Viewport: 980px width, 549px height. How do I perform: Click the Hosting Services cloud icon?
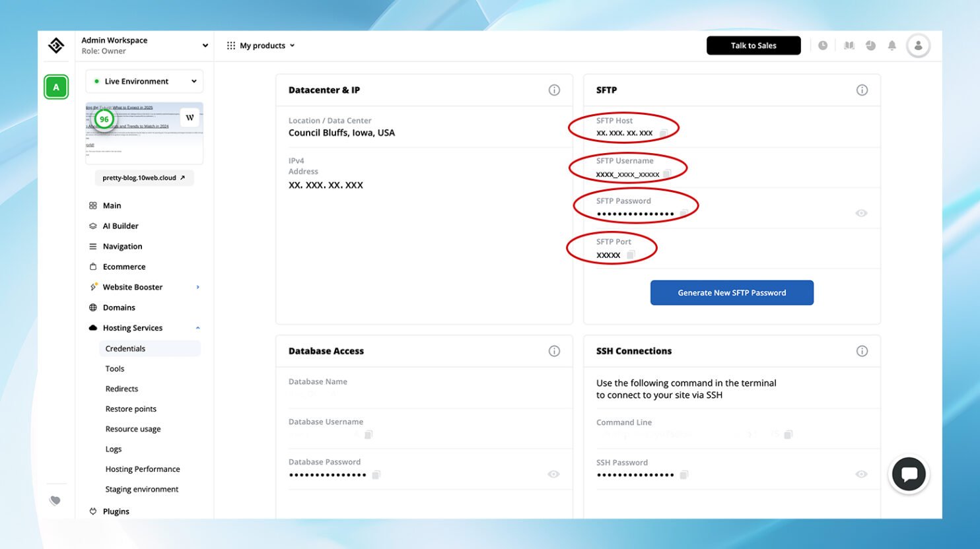pos(92,327)
